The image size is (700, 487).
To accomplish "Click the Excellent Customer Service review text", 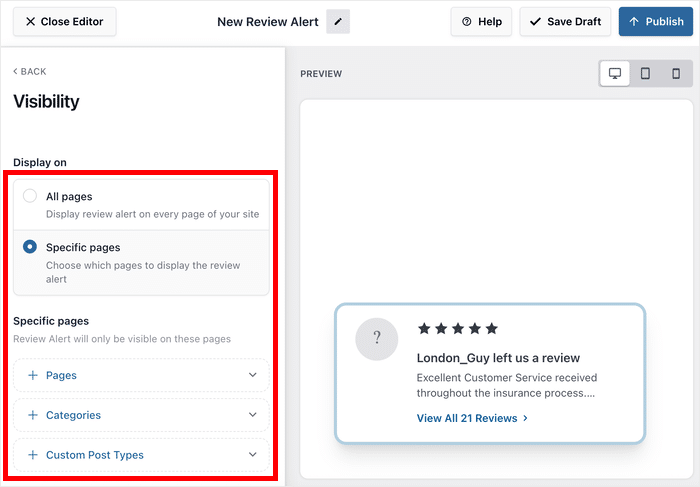I will (507, 385).
